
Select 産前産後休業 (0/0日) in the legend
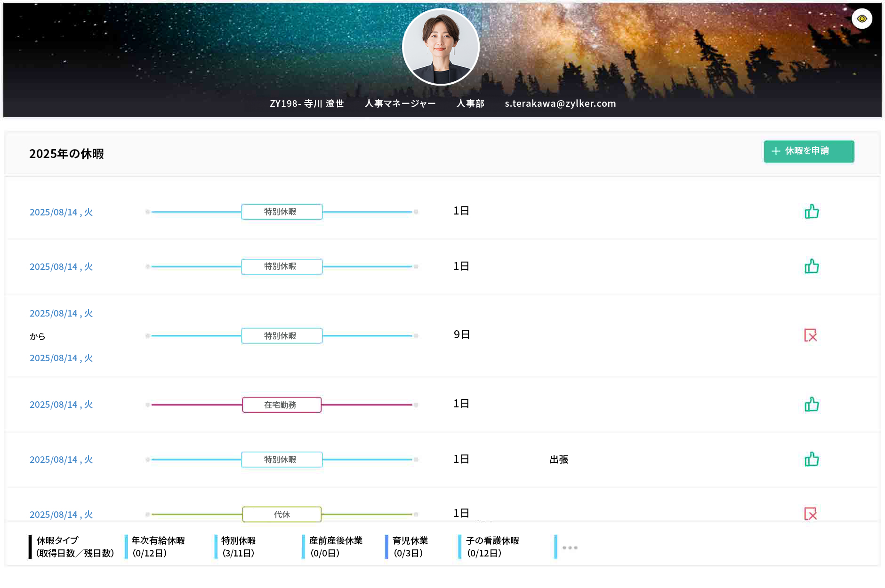click(x=335, y=547)
